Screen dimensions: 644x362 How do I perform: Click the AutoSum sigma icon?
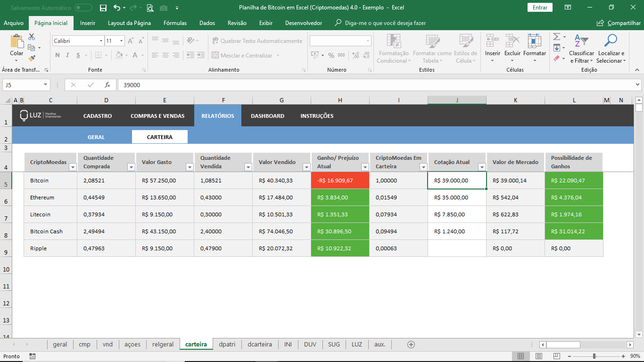click(556, 37)
